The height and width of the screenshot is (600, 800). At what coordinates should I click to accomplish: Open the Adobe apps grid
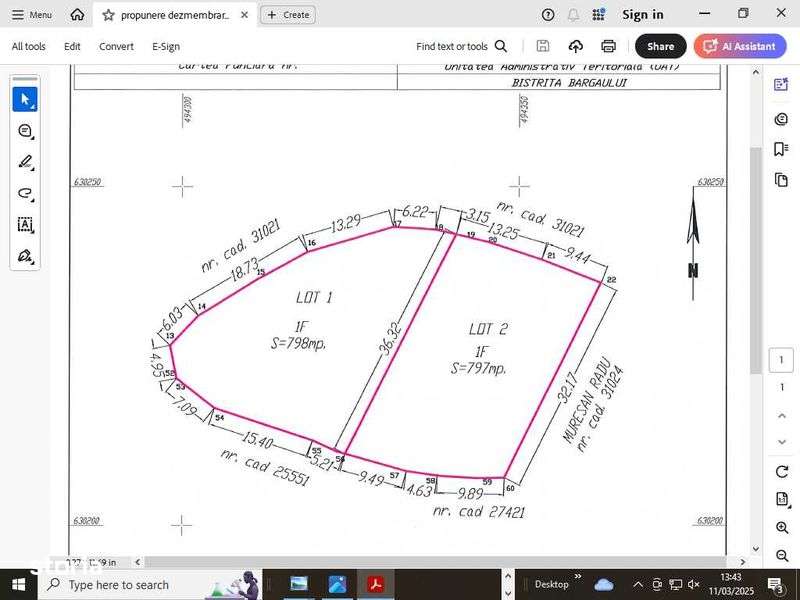click(x=598, y=15)
